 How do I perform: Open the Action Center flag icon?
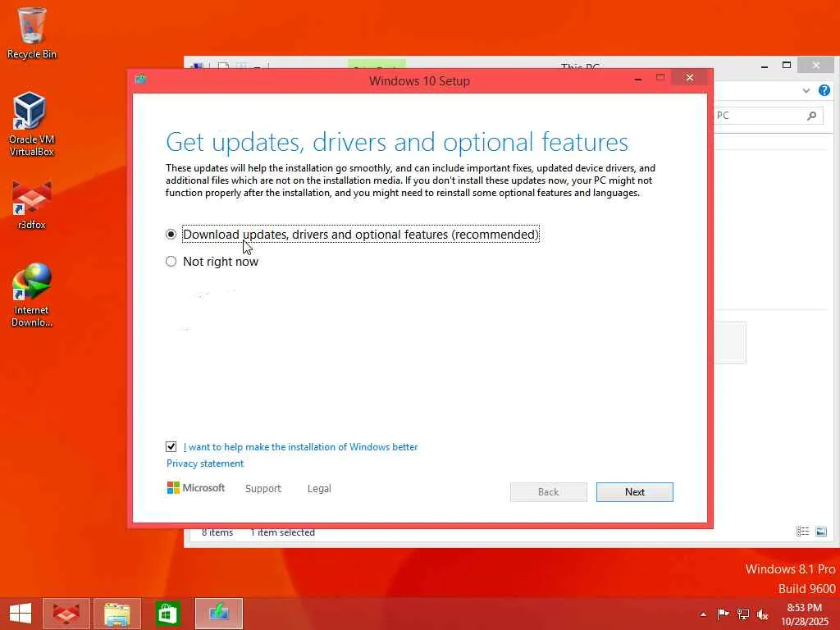pyautogui.click(x=723, y=614)
